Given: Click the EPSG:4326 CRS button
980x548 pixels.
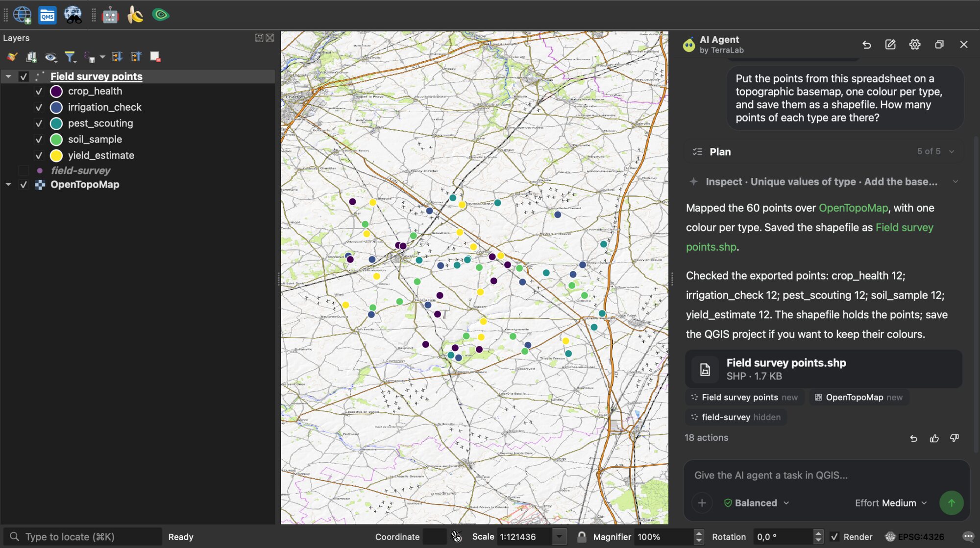Looking at the screenshot, I should (915, 537).
